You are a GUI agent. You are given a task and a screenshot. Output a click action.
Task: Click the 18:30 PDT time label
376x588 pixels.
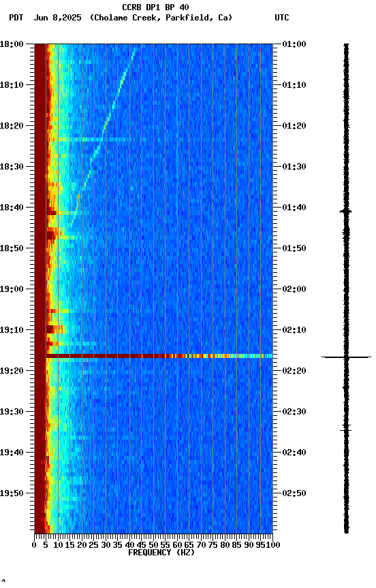coord(12,167)
